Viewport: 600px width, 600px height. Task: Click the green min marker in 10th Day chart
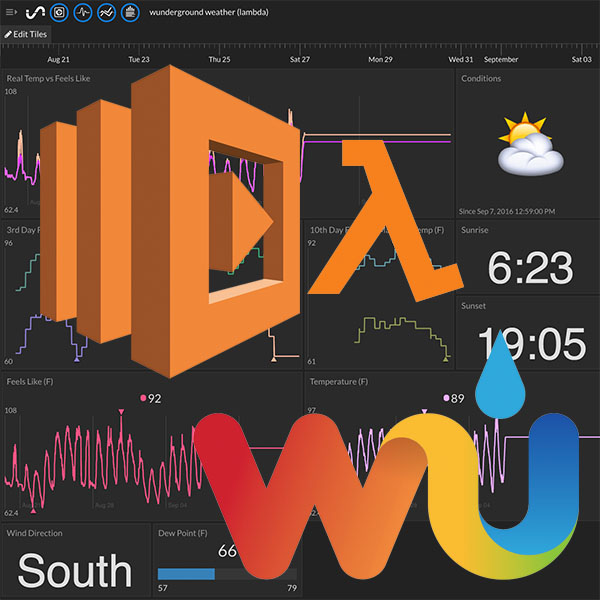[445, 359]
